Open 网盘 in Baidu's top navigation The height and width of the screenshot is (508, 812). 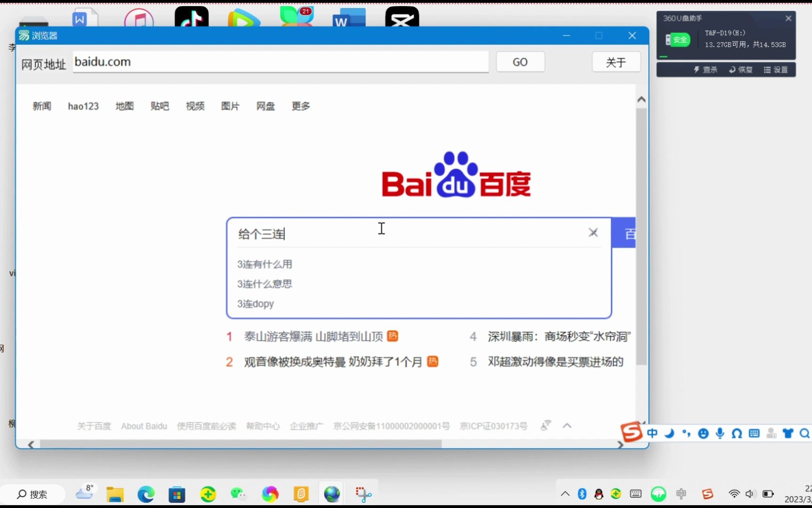tap(265, 106)
